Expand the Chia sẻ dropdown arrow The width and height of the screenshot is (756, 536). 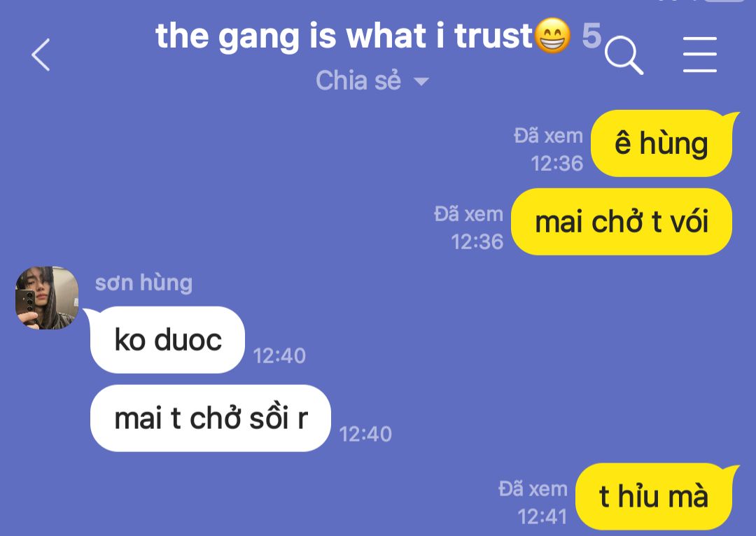[421, 81]
